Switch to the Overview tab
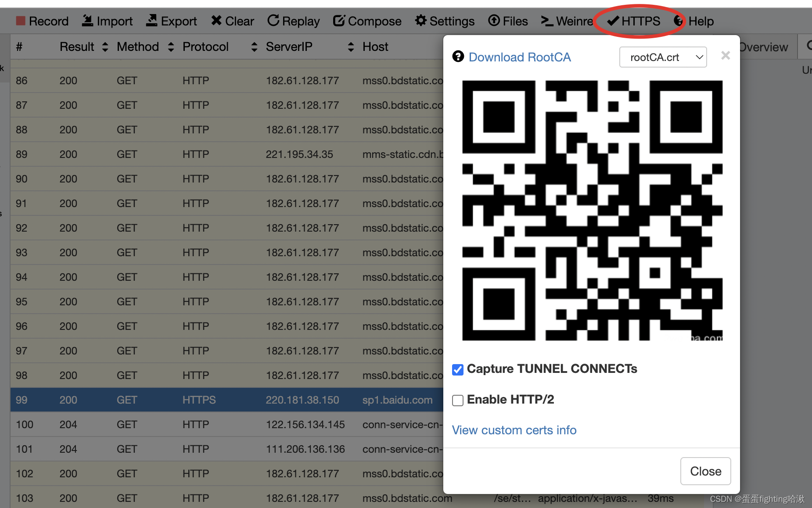This screenshot has height=508, width=812. pos(764,47)
